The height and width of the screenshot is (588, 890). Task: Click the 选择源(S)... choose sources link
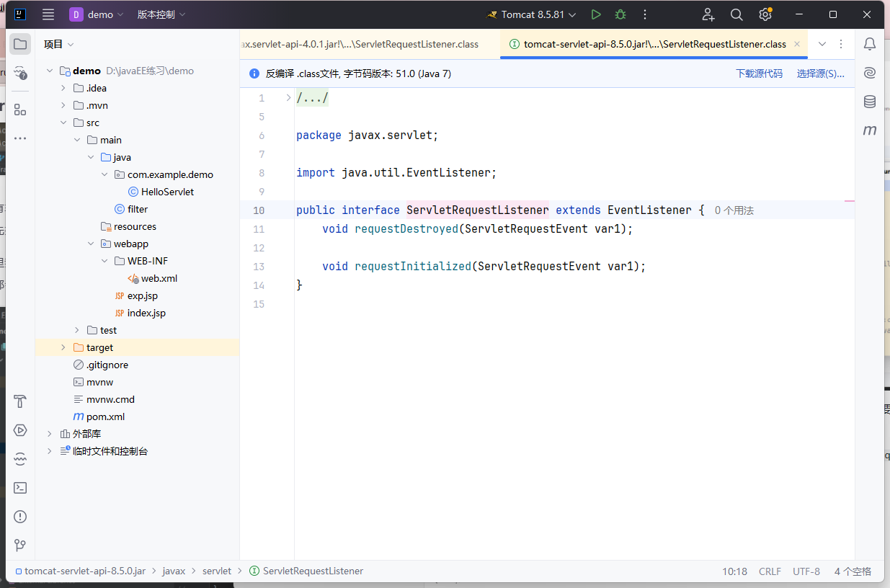820,73
